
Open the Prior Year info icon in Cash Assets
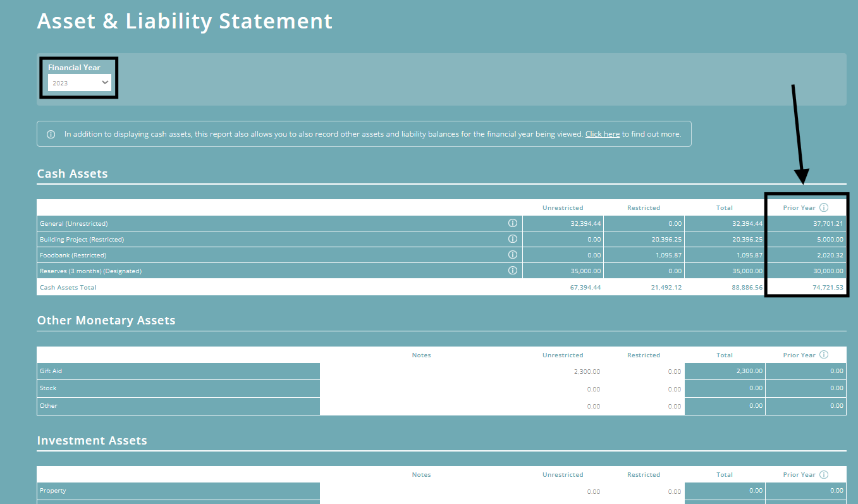pyautogui.click(x=823, y=207)
